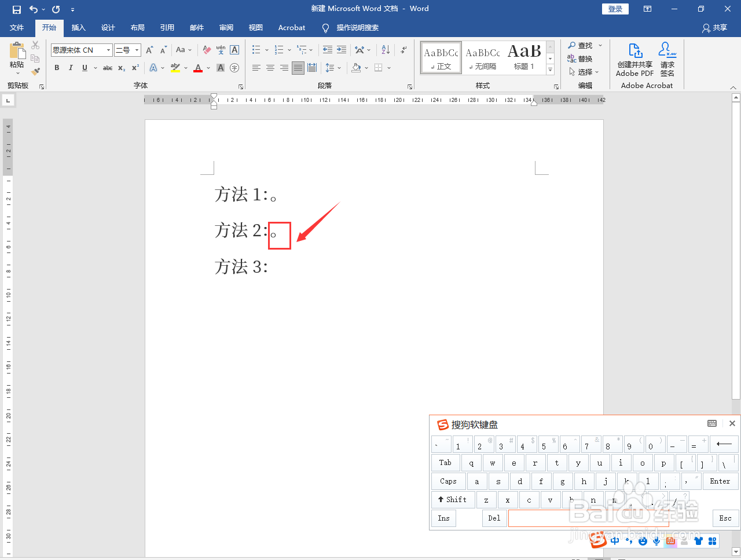Open the File (文件) tab

pyautogui.click(x=17, y=28)
